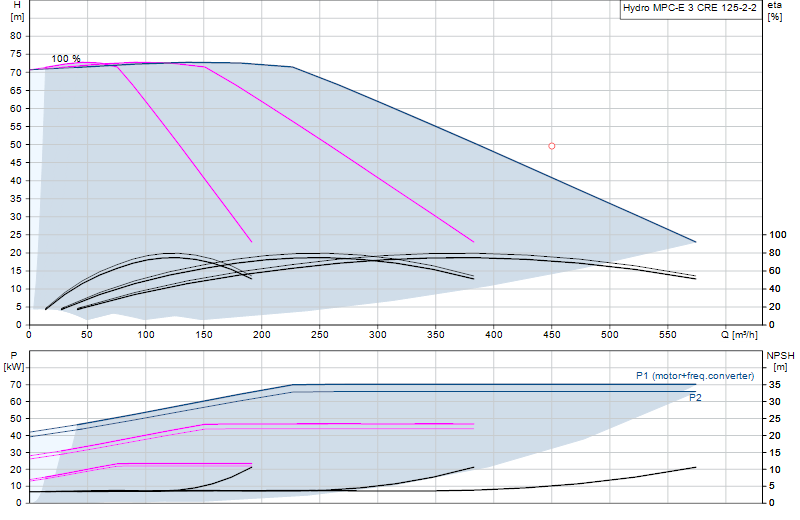Select the 150 tick on the flow axis
This screenshot has height=520, width=800.
pyautogui.click(x=204, y=335)
